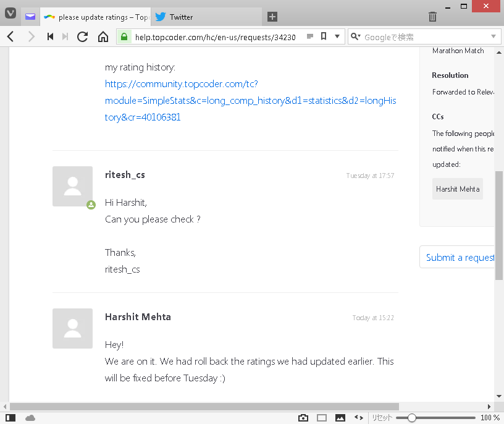Go back to previous page
The image size is (504, 424).
(10, 36)
